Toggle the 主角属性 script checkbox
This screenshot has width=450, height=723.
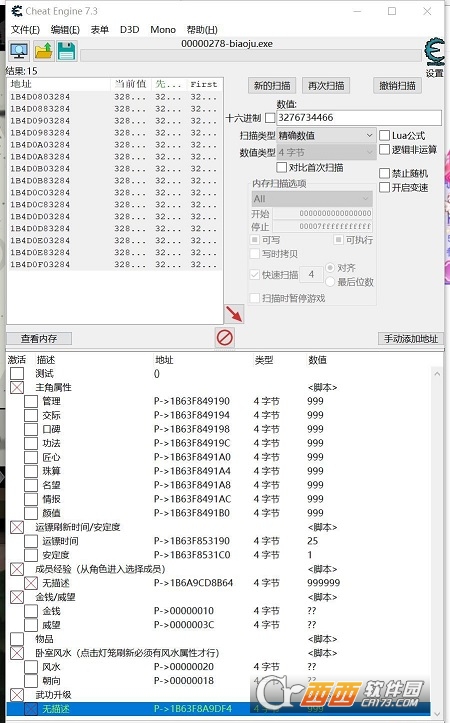point(17,387)
